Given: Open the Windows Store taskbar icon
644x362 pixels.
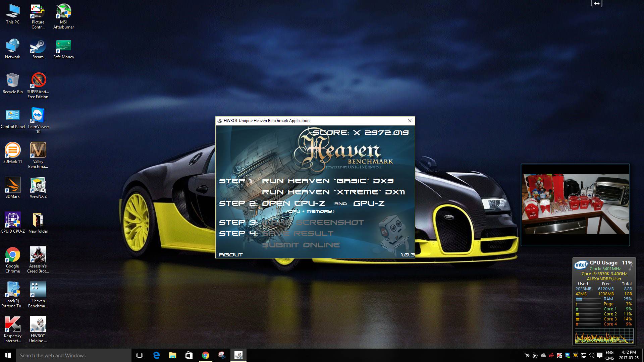Looking at the screenshot, I should click(189, 355).
